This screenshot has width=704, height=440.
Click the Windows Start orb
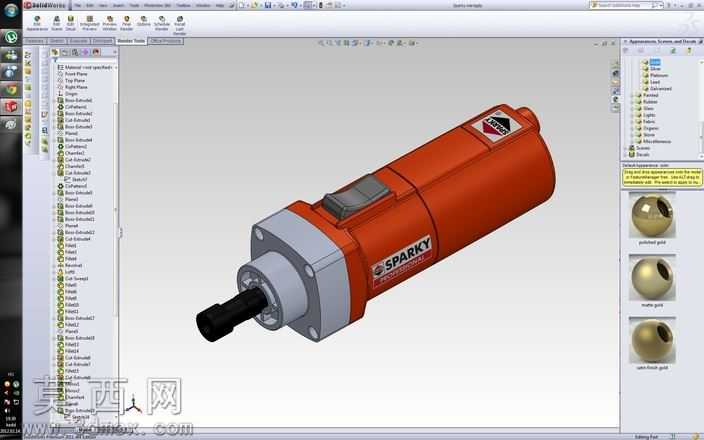tap(11, 10)
